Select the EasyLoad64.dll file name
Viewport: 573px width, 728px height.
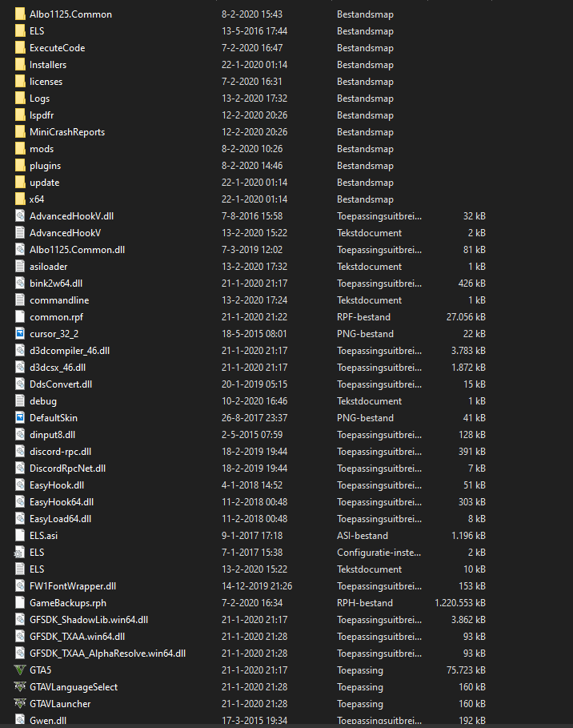click(x=60, y=519)
